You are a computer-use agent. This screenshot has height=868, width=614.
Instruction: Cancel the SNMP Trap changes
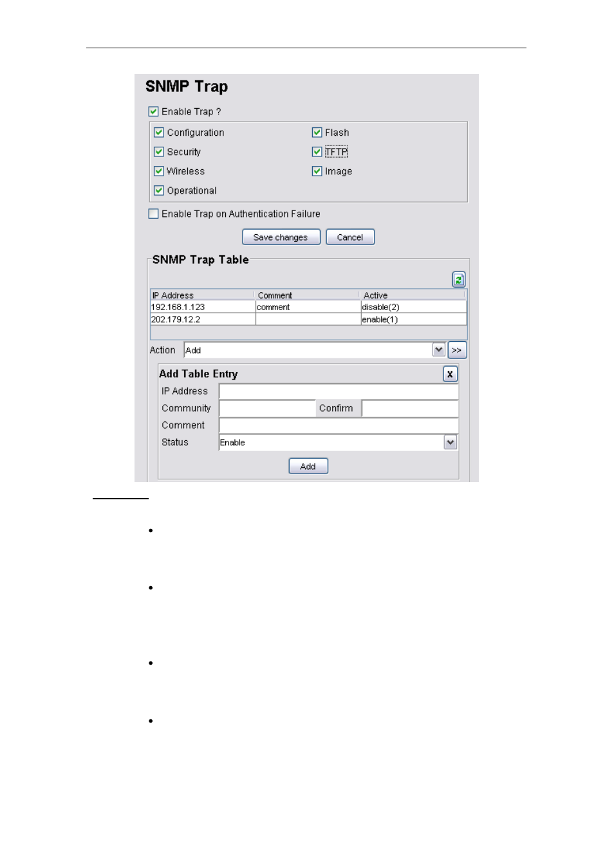tap(350, 237)
